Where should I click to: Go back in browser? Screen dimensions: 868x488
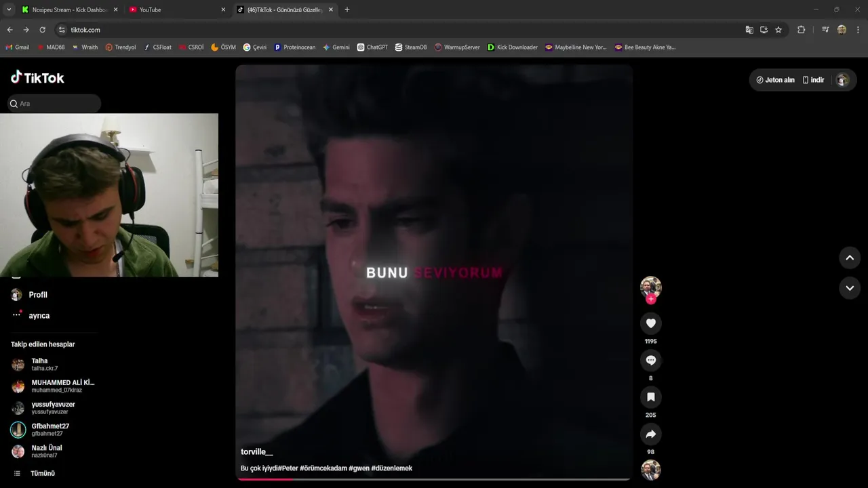click(9, 30)
